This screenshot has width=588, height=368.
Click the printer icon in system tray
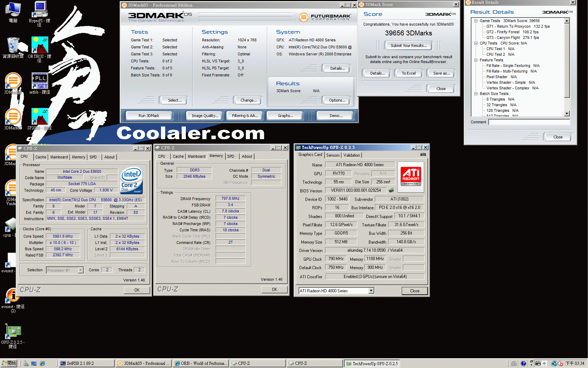pos(538,363)
